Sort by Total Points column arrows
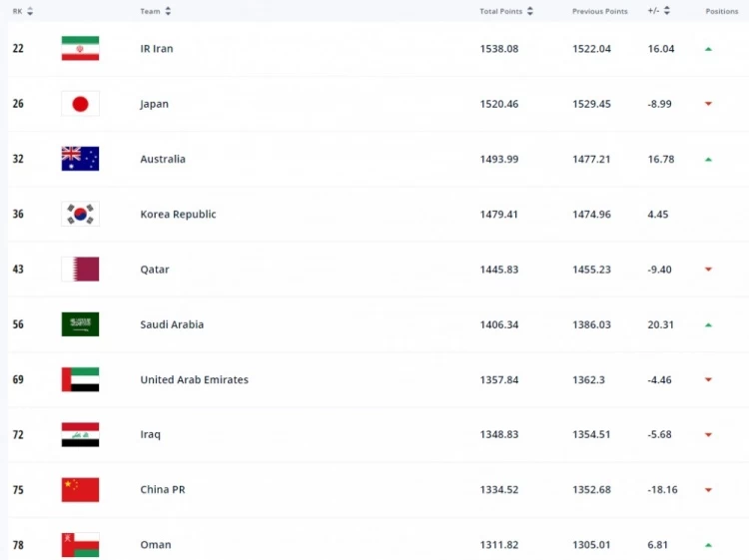This screenshot has height=560, width=749. pyautogui.click(x=530, y=11)
